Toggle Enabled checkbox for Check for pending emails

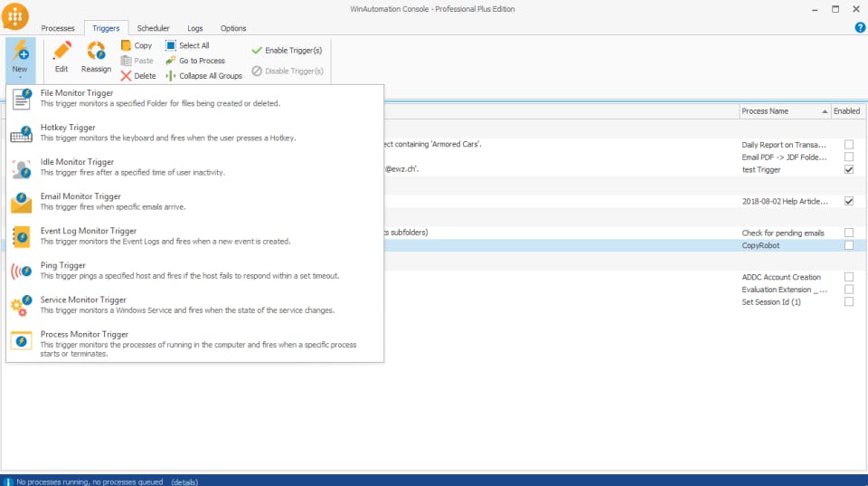click(849, 233)
